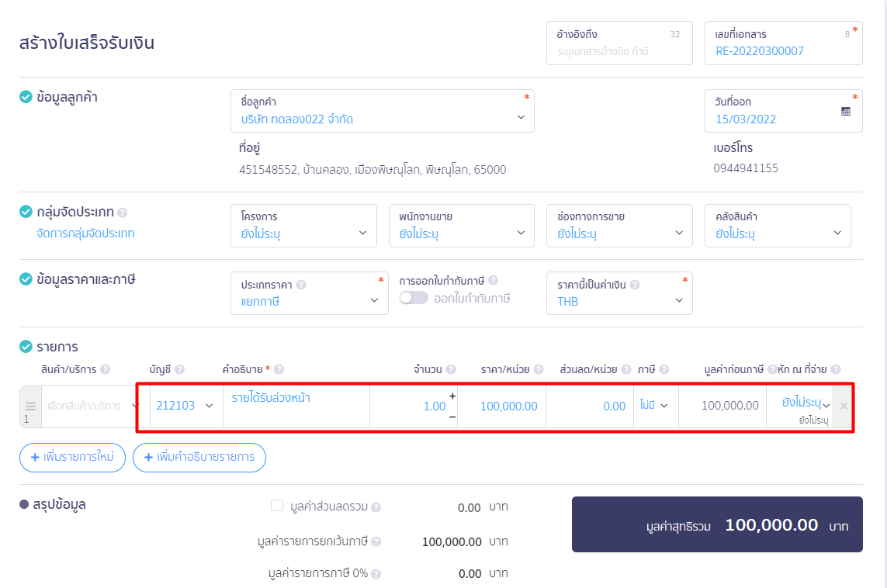Open the calendar icon for issue date
This screenshot has width=887, height=588.
click(x=846, y=112)
